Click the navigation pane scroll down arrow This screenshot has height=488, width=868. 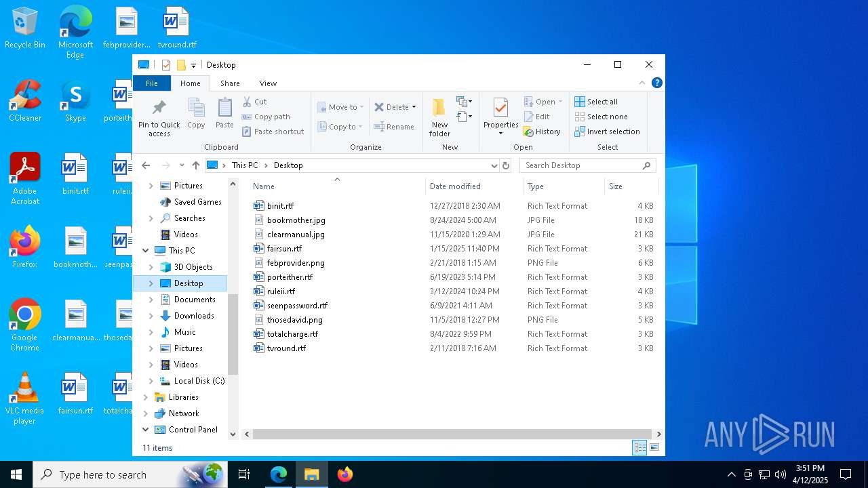[x=233, y=434]
